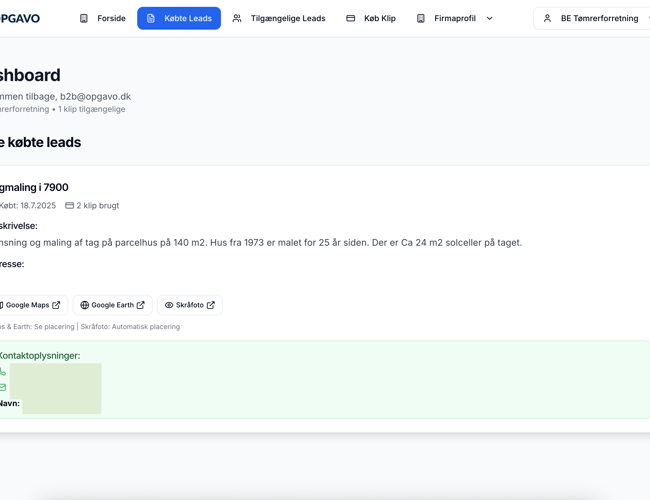Click the Firmaprofil building icon

click(x=421, y=18)
